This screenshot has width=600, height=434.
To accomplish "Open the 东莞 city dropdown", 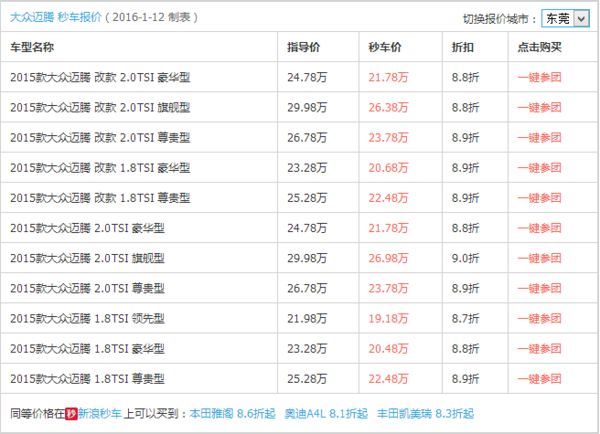I will [x=565, y=18].
